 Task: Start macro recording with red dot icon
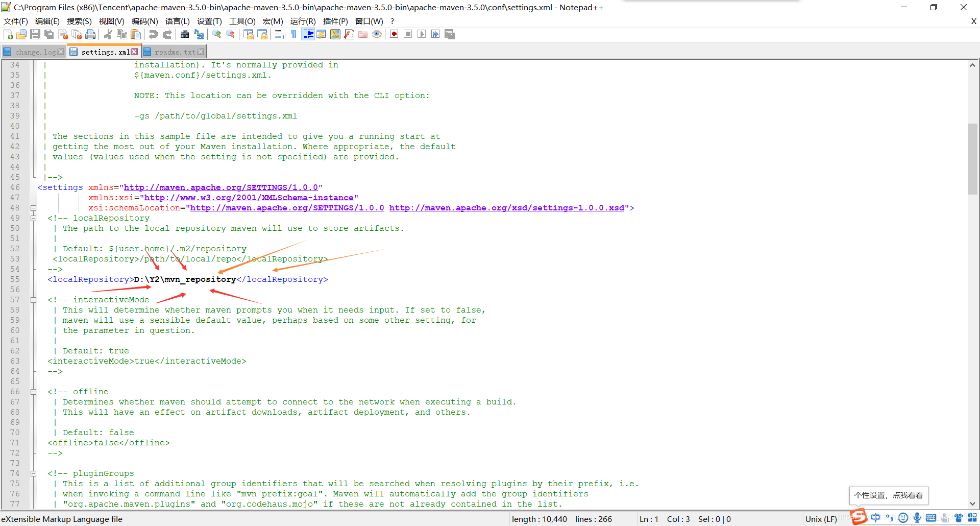(394, 34)
